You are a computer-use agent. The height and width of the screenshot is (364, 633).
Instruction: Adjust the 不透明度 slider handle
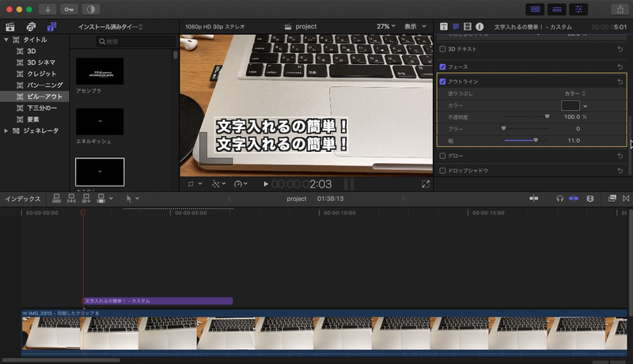(547, 116)
